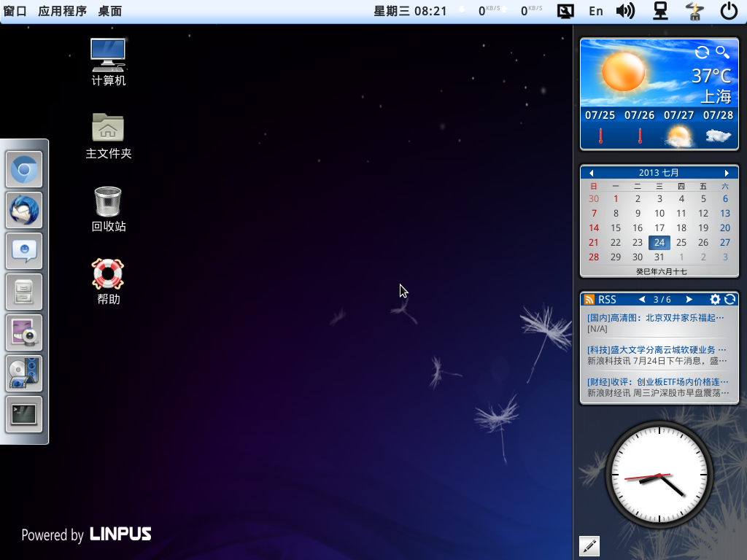747x560 pixels.
Task: Open the 帮助 lifebuoy icon
Action: [108, 281]
